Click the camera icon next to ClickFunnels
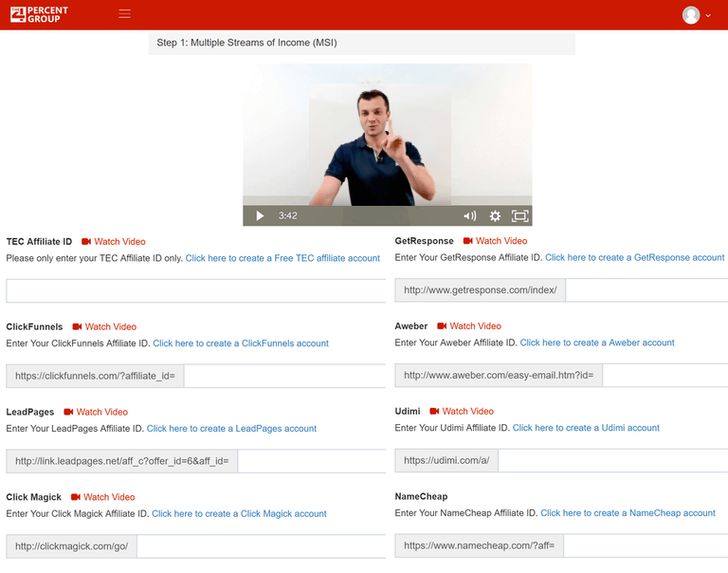 (77, 326)
